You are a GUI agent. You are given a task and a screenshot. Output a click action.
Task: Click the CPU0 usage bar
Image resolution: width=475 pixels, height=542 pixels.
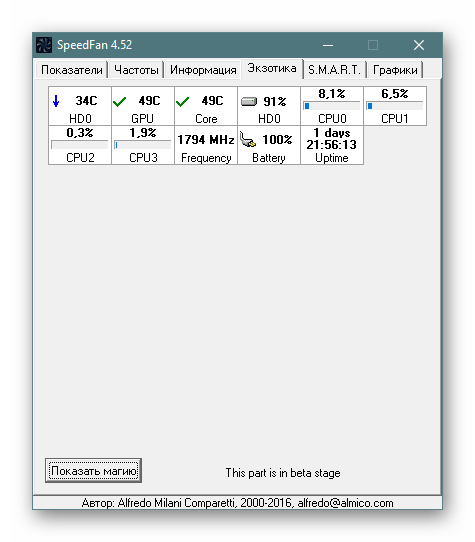coord(332,106)
